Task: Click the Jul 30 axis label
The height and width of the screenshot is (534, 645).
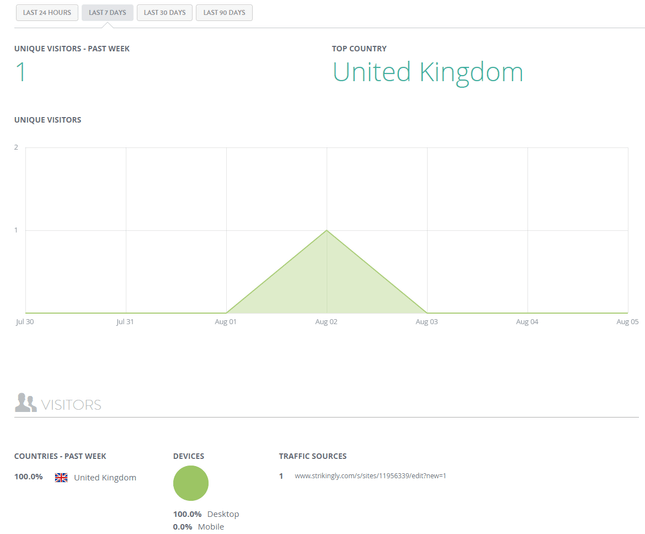Action: (25, 322)
